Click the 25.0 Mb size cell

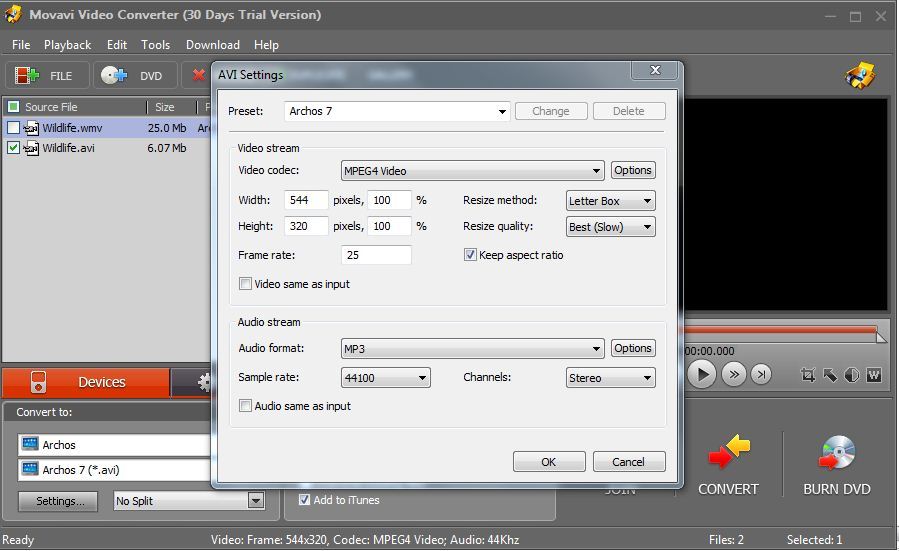[x=167, y=128]
